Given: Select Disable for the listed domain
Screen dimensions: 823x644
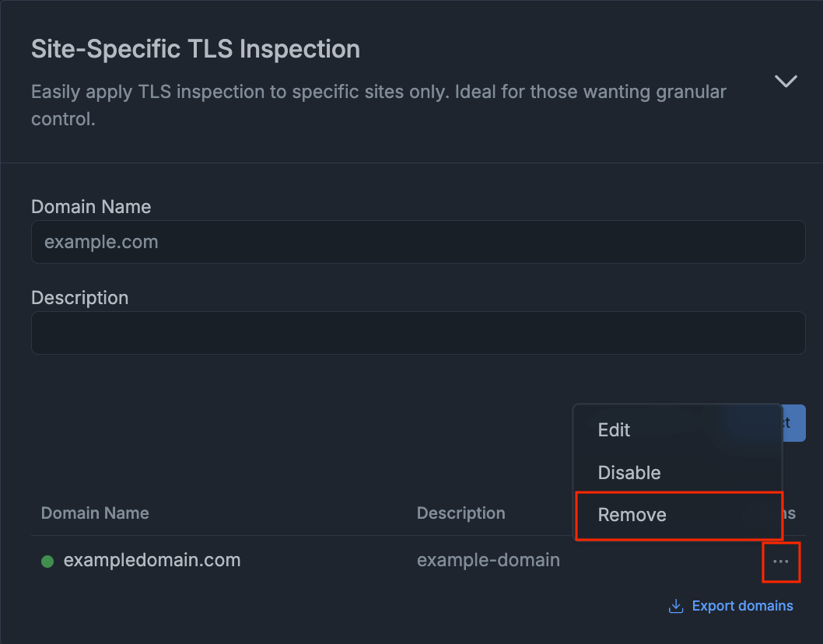Looking at the screenshot, I should click(x=629, y=472).
